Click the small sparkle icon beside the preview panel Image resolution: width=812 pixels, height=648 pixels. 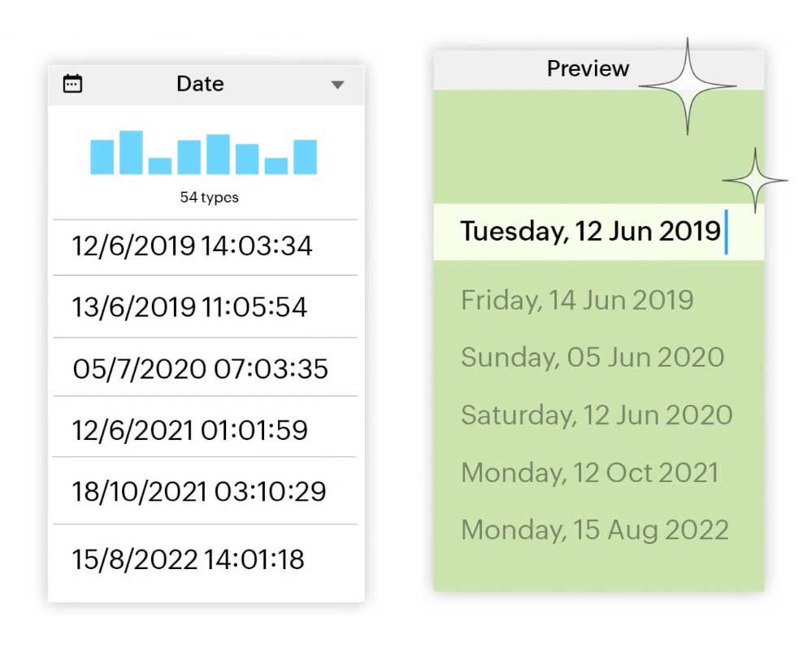(x=755, y=180)
